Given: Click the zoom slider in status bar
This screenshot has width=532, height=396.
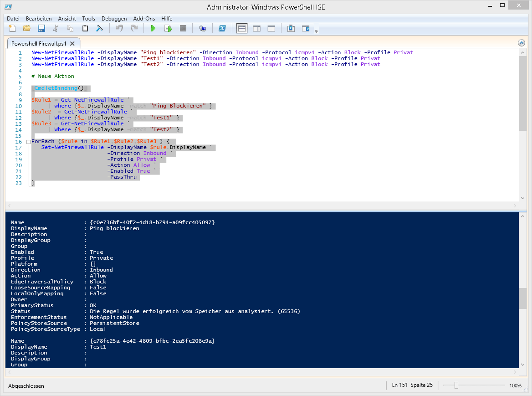Looking at the screenshot, I should point(456,386).
